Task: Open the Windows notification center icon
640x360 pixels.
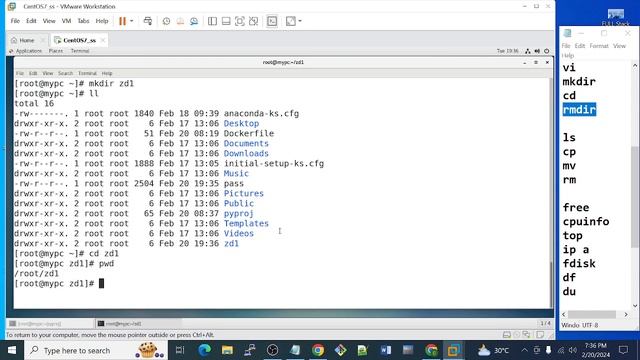Action: tap(623, 350)
